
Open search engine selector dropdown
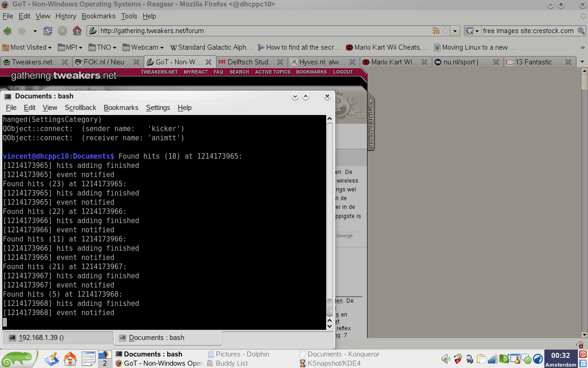(x=473, y=31)
